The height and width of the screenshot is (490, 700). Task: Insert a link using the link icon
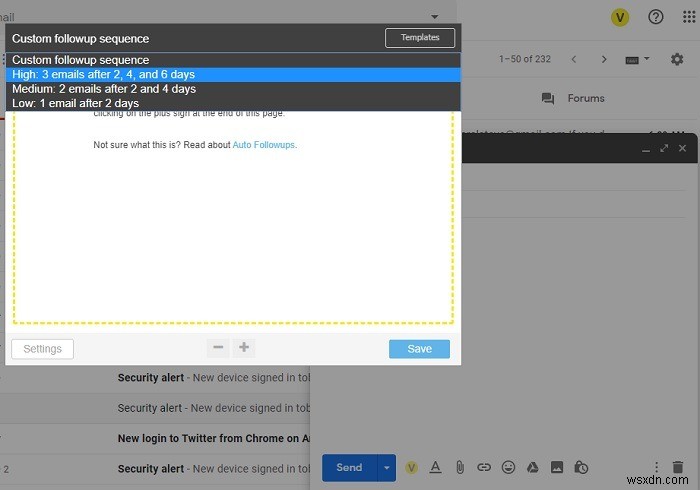click(484, 467)
